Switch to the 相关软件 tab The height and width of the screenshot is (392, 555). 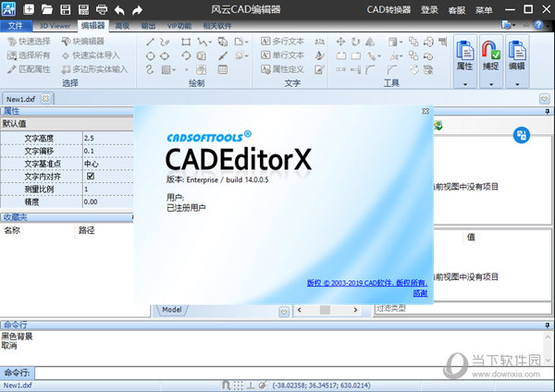(x=217, y=26)
